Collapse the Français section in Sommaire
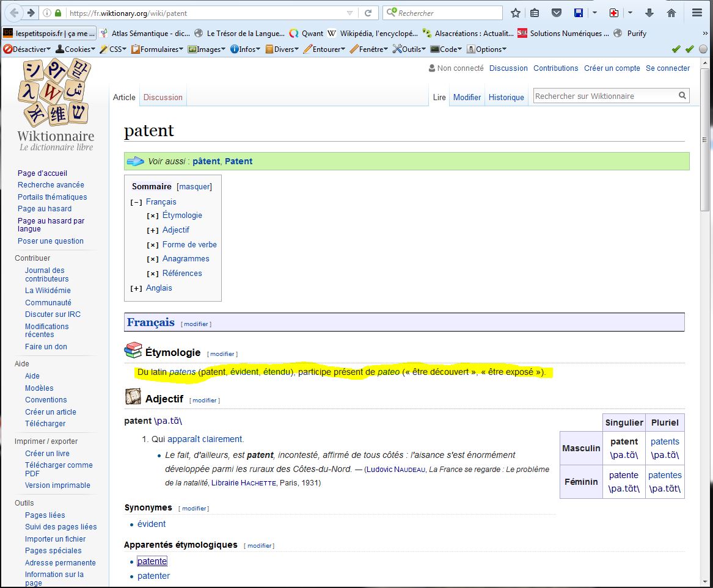This screenshot has height=588, width=713. [x=136, y=202]
